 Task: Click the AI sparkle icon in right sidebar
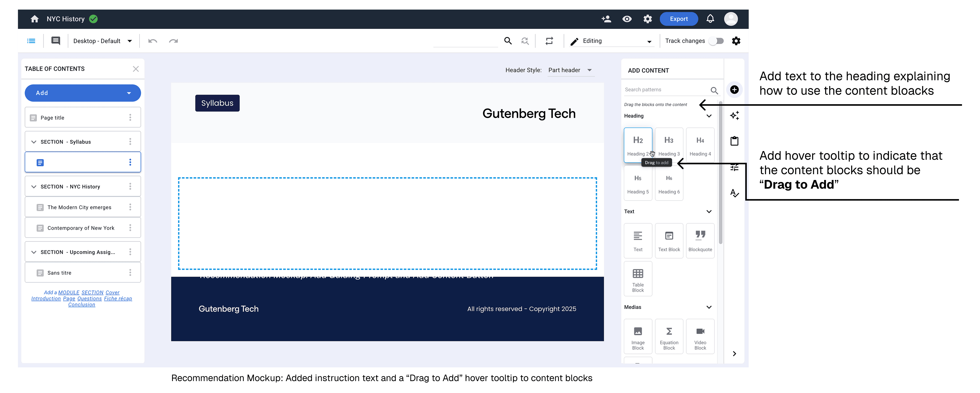click(734, 115)
